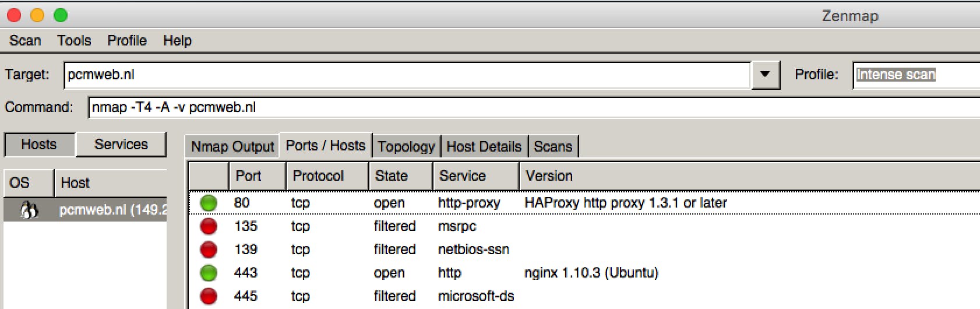
Task: Click the open state cell for port 80
Action: tap(389, 203)
